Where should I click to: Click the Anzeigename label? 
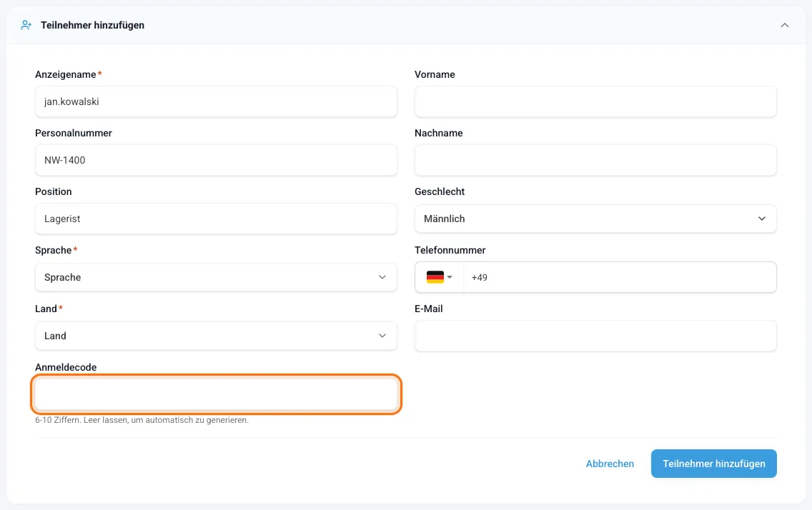[x=66, y=74]
